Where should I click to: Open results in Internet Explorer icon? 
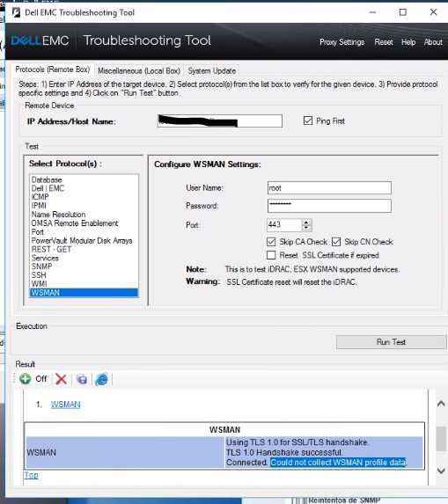click(x=101, y=379)
